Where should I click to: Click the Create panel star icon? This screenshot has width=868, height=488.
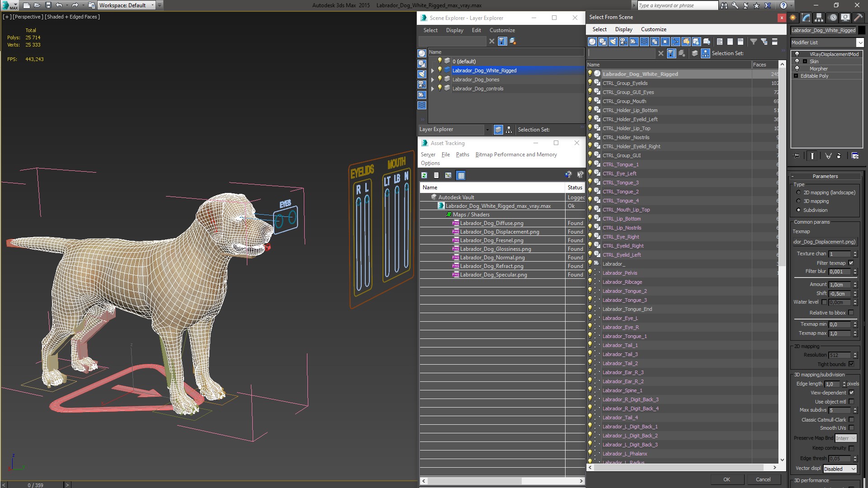click(793, 18)
